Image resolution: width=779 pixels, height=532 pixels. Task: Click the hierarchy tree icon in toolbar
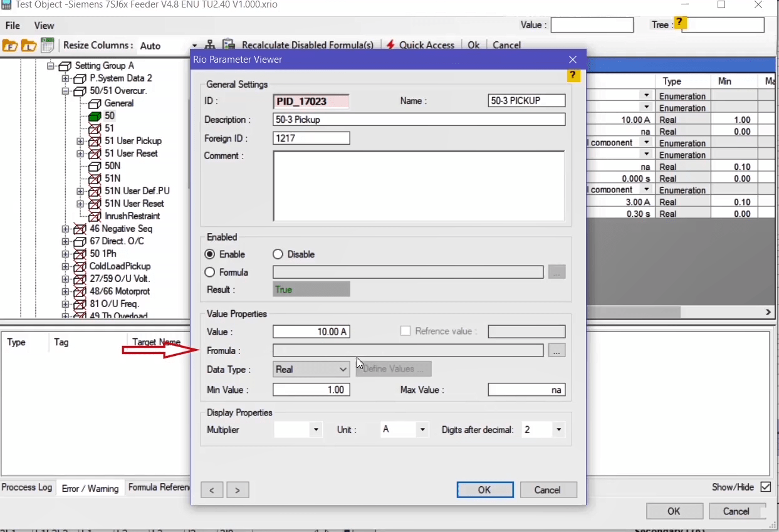[211, 45]
